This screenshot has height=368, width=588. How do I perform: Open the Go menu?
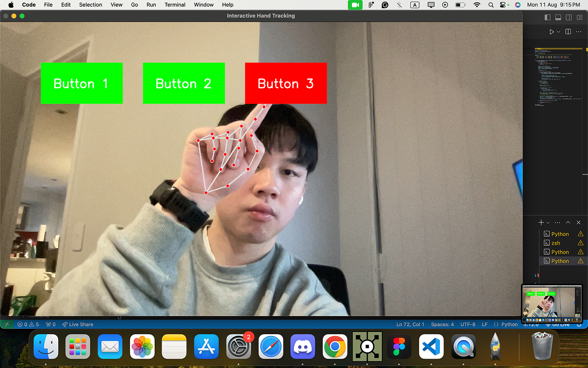tap(135, 5)
